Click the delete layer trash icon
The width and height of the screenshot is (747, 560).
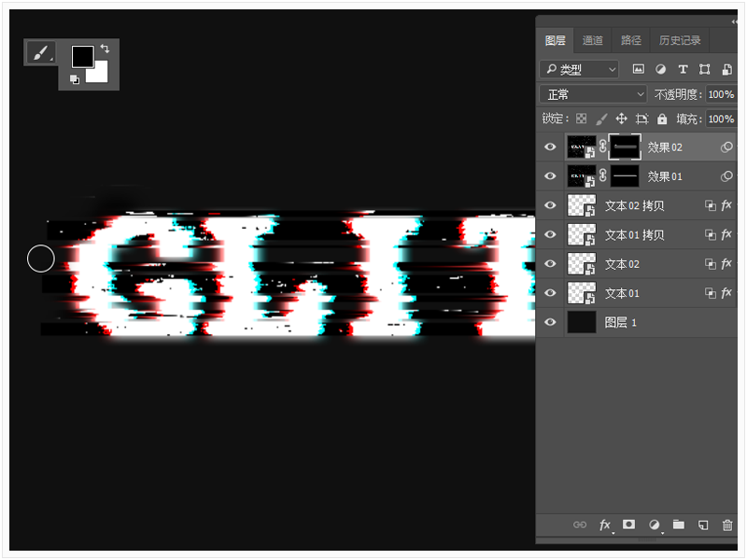[x=727, y=525]
